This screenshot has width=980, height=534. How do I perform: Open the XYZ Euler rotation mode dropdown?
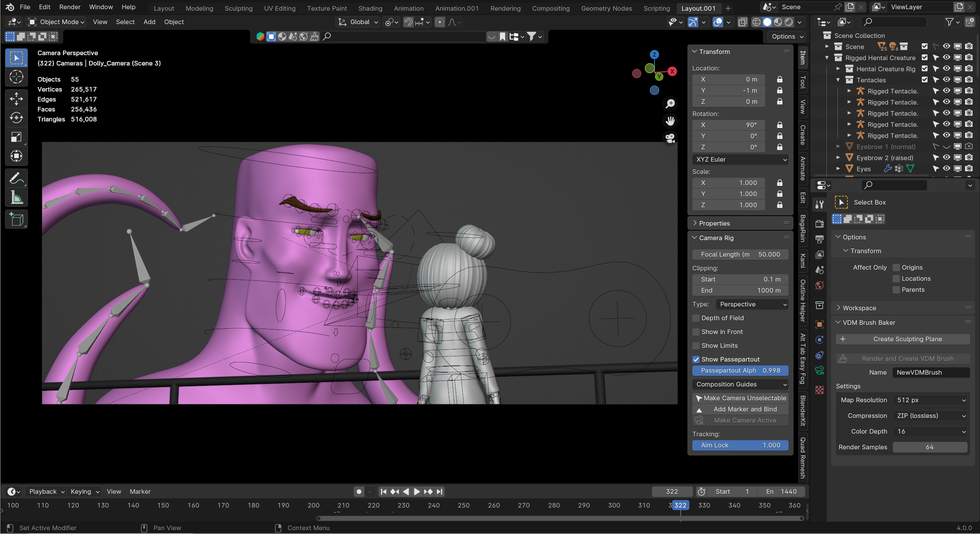pos(740,159)
